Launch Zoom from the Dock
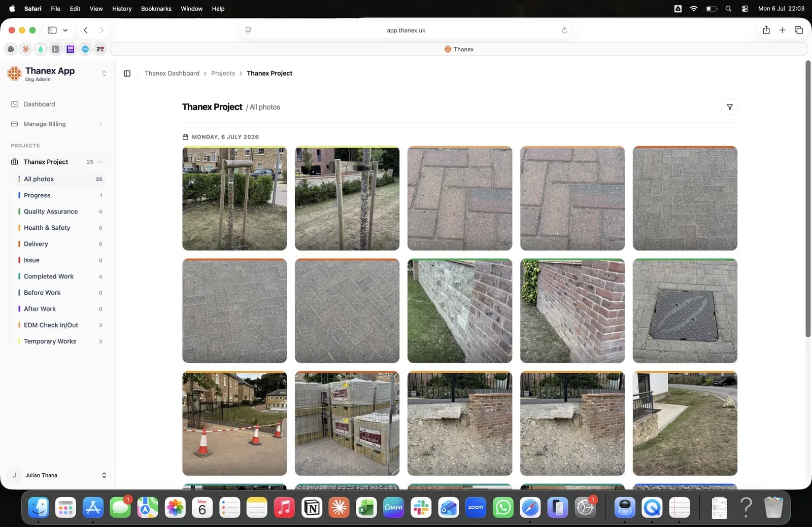This screenshot has height=527, width=812. pyautogui.click(x=476, y=507)
